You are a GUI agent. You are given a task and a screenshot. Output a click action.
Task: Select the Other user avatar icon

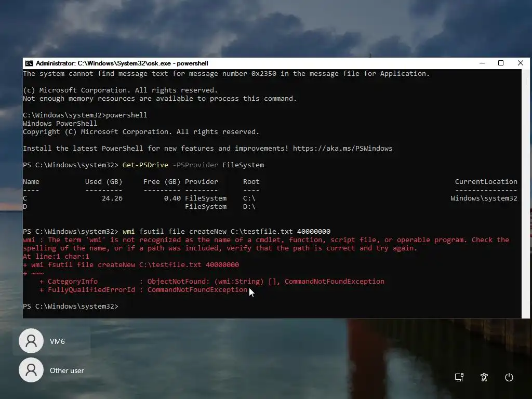point(31,370)
